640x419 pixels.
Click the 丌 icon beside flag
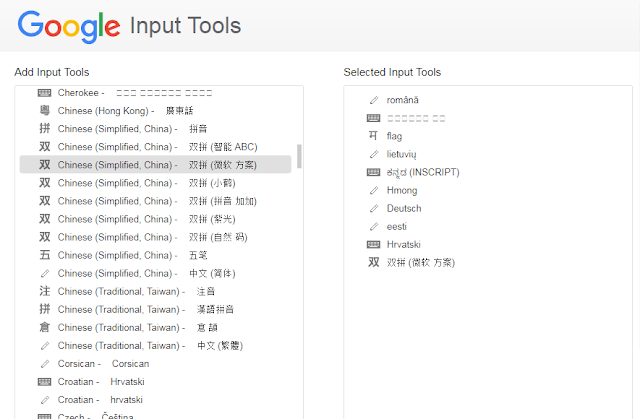tap(373, 135)
